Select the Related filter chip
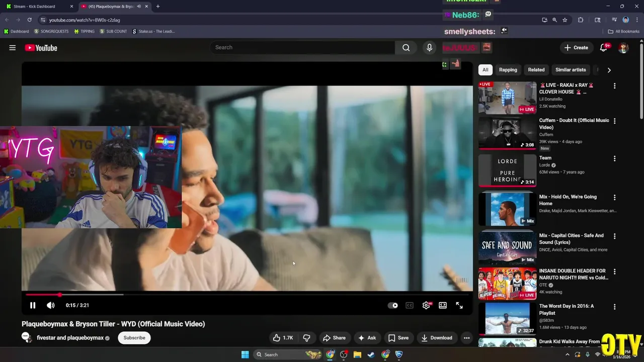This screenshot has height=362, width=644. 536,70
